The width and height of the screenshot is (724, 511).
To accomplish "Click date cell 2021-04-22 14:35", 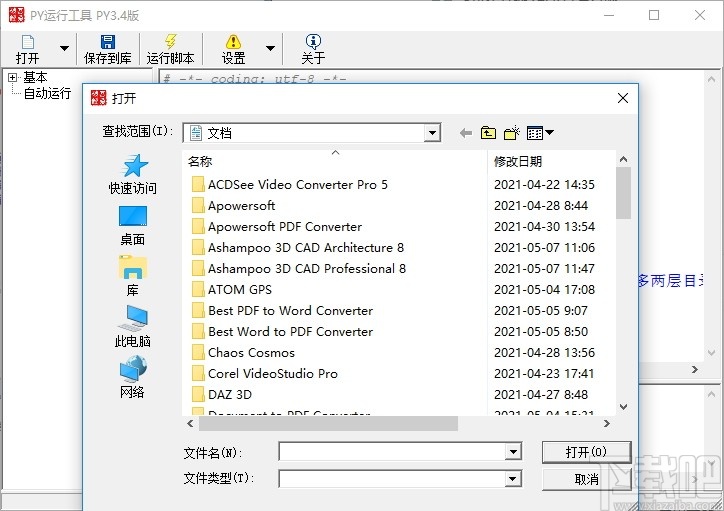I will pos(544,185).
